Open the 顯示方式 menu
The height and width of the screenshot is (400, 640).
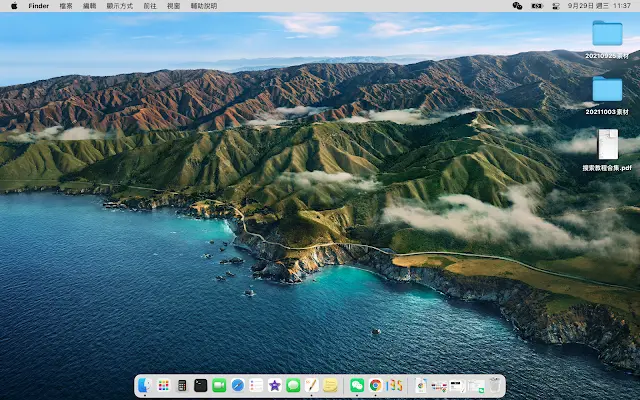coord(120,6)
